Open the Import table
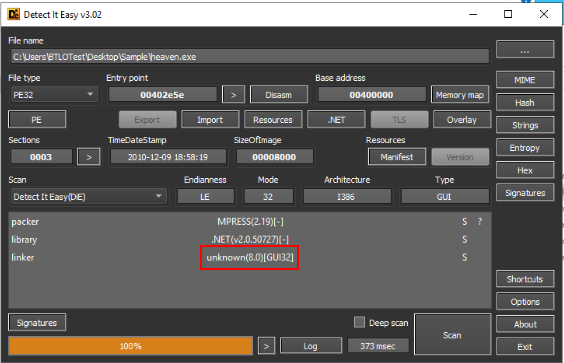 210,119
